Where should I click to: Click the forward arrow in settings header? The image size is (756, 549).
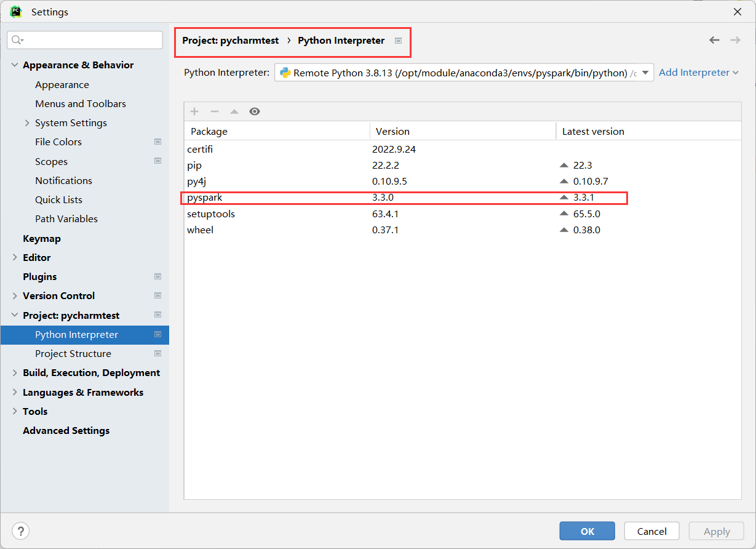(x=735, y=40)
